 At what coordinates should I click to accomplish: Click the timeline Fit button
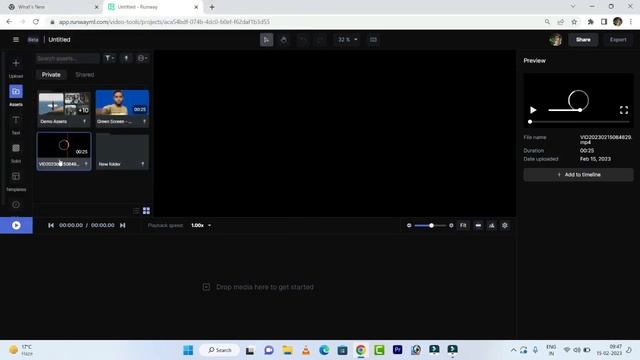tap(463, 225)
